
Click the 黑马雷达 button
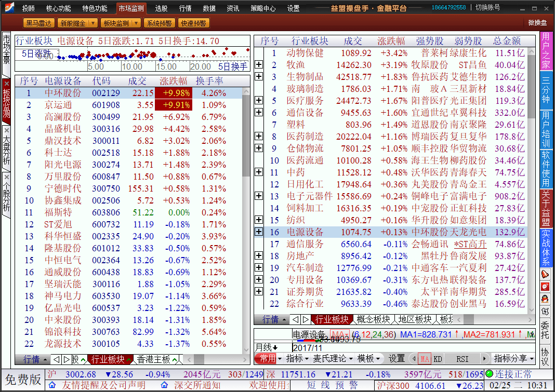point(39,23)
